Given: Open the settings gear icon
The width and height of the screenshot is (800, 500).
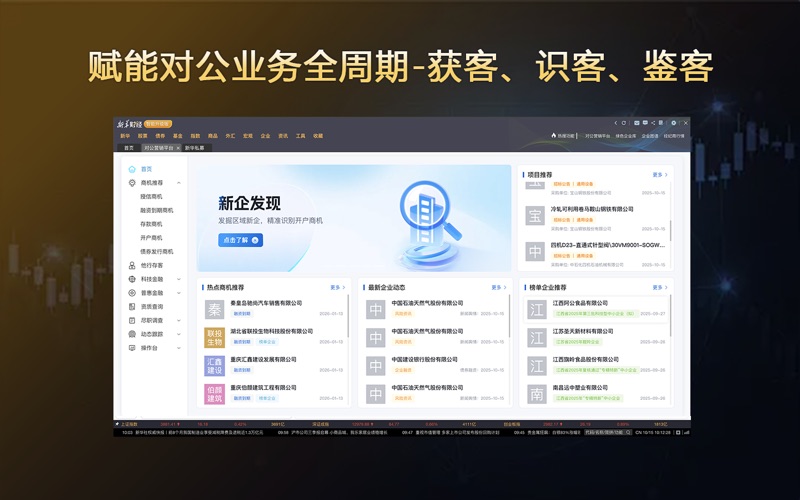Looking at the screenshot, I should 673,123.
